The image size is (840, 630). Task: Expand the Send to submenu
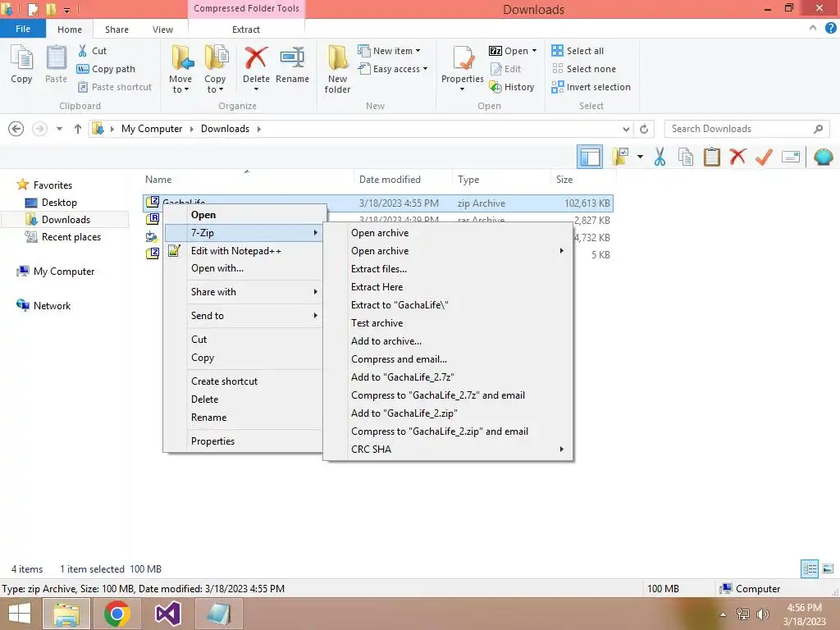(x=243, y=316)
